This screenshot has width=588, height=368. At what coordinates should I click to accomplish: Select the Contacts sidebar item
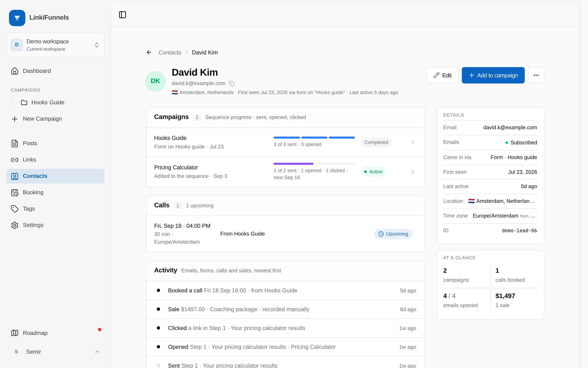55,176
